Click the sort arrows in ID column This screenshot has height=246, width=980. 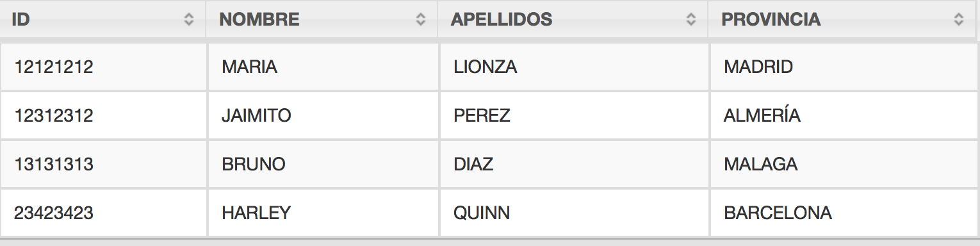point(189,19)
